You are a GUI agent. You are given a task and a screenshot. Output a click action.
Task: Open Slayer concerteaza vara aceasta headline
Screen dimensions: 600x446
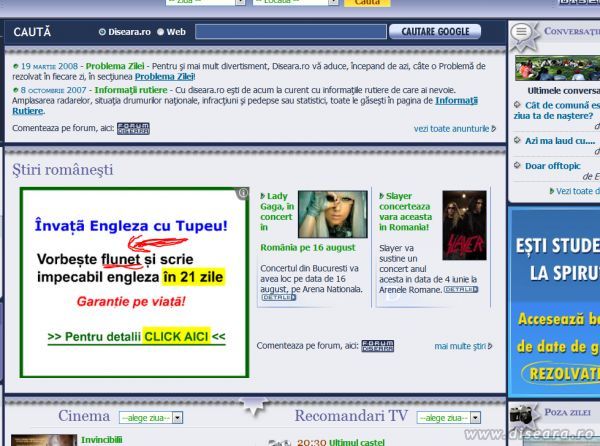405,212
